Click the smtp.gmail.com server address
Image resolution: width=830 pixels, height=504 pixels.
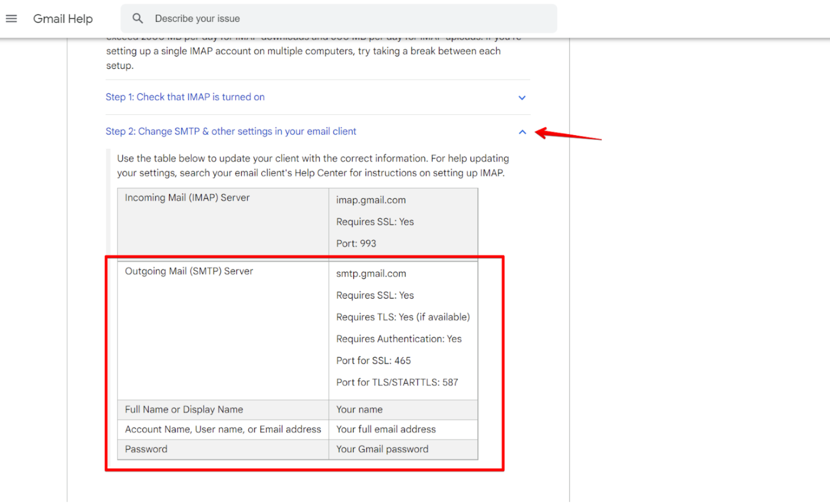371,273
